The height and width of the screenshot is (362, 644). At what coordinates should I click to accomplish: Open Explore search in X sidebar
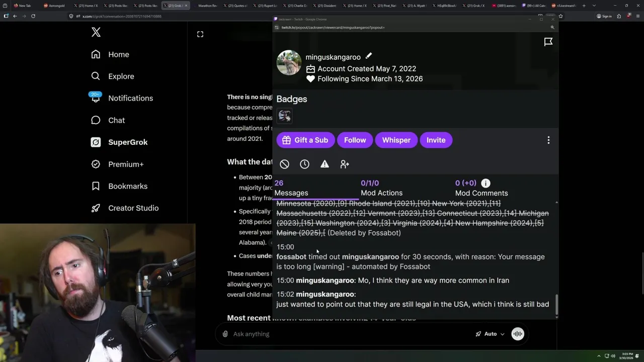coord(112,76)
